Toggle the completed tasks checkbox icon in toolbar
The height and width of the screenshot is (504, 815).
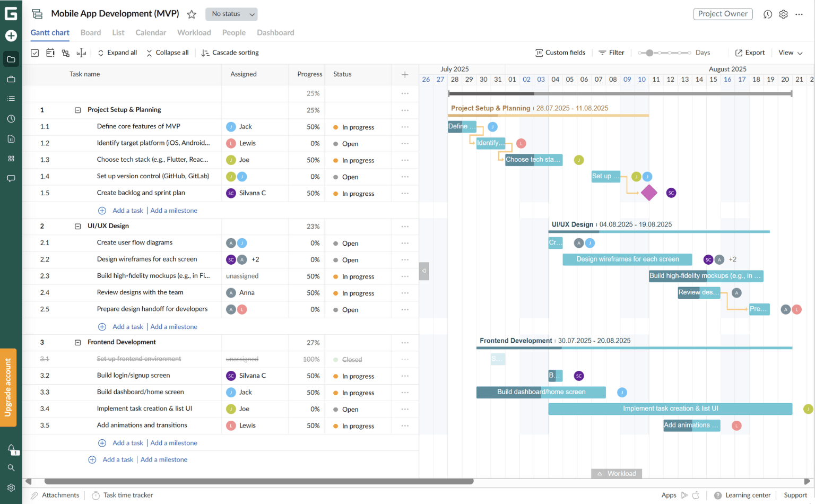click(34, 53)
